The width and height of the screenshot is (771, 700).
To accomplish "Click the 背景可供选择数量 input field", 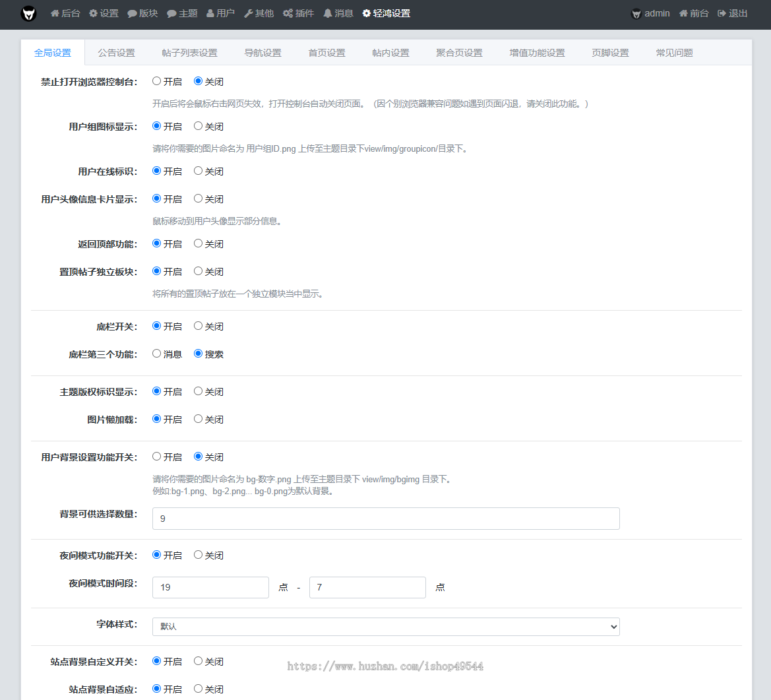I will coord(386,519).
